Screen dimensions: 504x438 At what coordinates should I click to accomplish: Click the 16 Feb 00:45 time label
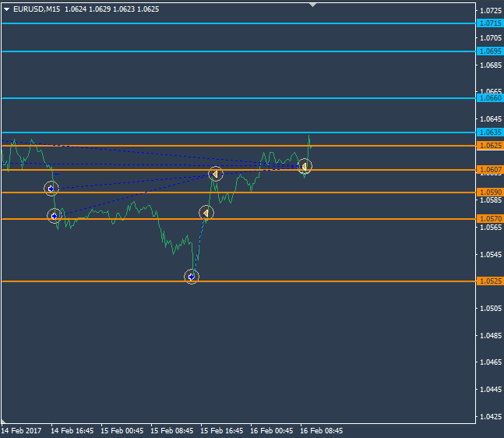[x=272, y=431]
